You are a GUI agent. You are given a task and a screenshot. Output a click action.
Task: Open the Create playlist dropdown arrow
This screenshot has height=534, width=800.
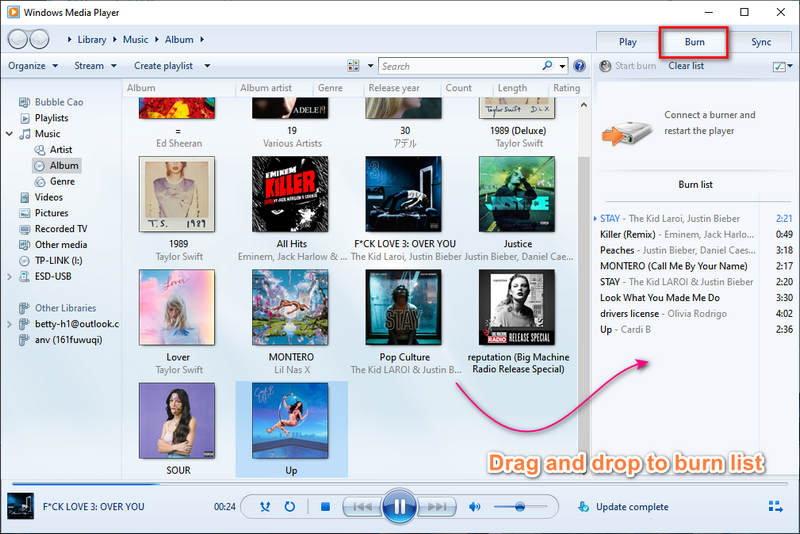[207, 66]
